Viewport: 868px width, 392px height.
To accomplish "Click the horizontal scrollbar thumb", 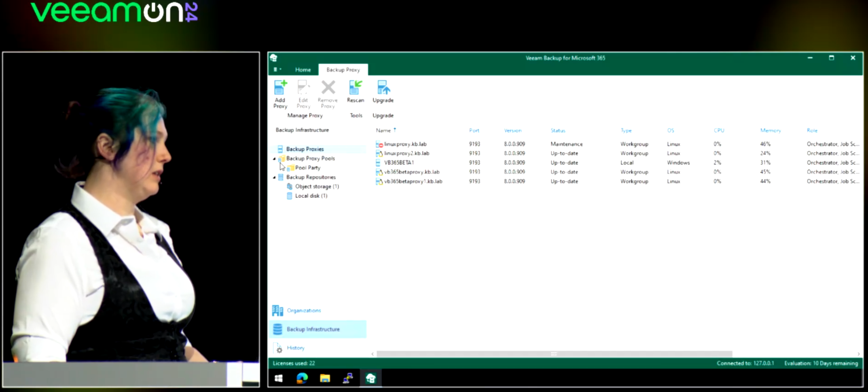I will pyautogui.click(x=554, y=354).
